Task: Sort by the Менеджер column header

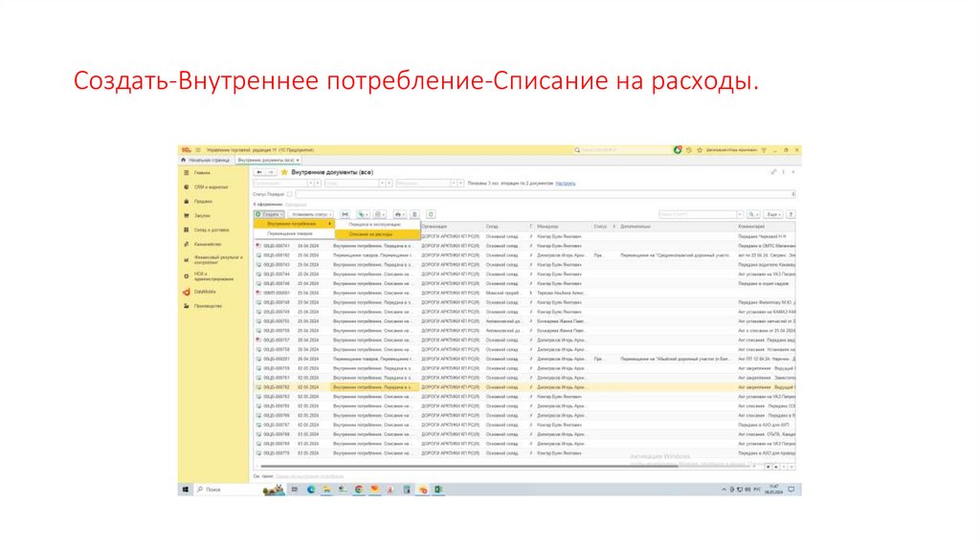Action: 563,226
